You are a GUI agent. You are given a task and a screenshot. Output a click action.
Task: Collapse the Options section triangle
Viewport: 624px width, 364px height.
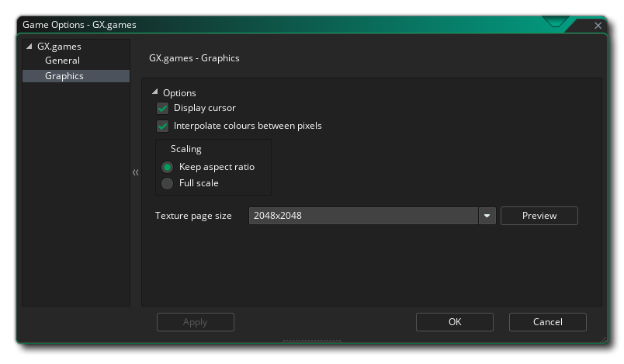pos(154,92)
